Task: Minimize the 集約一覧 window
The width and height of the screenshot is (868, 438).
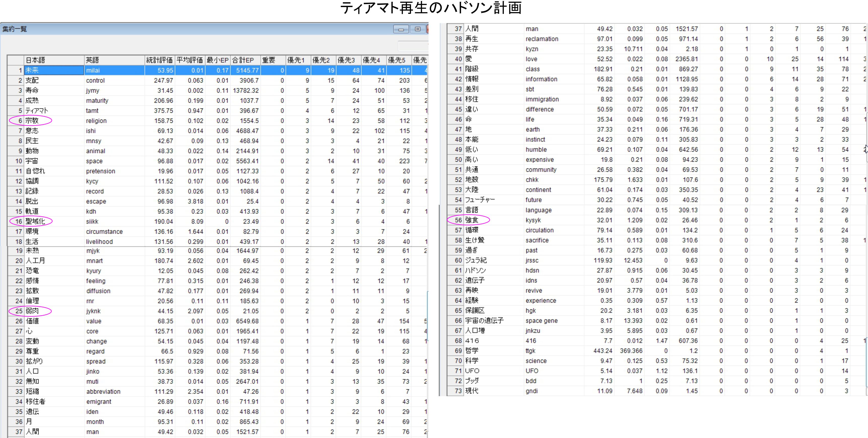Action: [x=401, y=29]
